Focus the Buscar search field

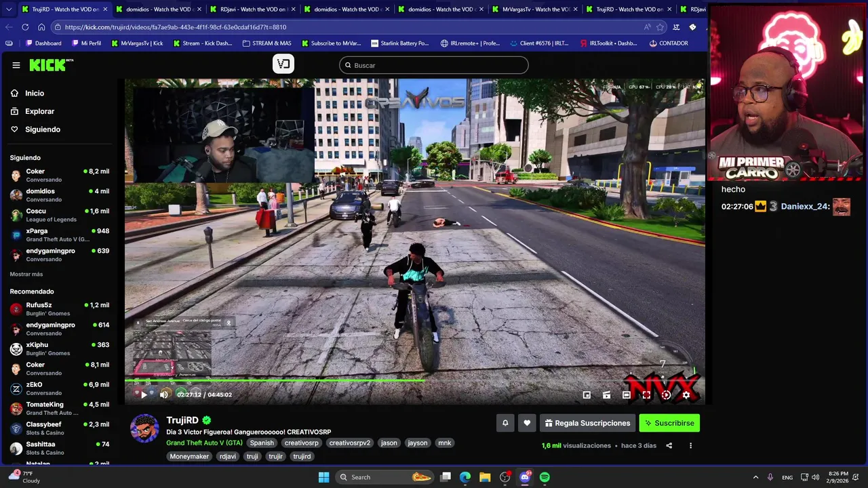434,65
